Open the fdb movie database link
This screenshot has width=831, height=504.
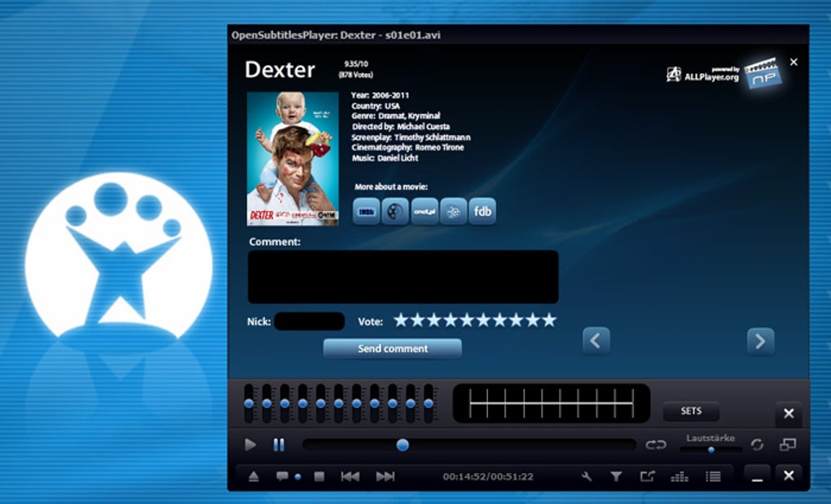coord(482,212)
